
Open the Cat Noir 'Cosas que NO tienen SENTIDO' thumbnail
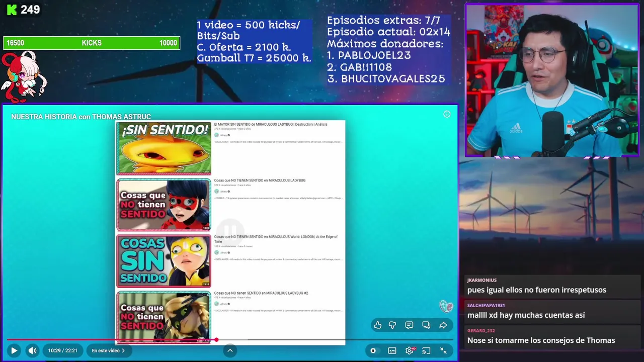(164, 317)
